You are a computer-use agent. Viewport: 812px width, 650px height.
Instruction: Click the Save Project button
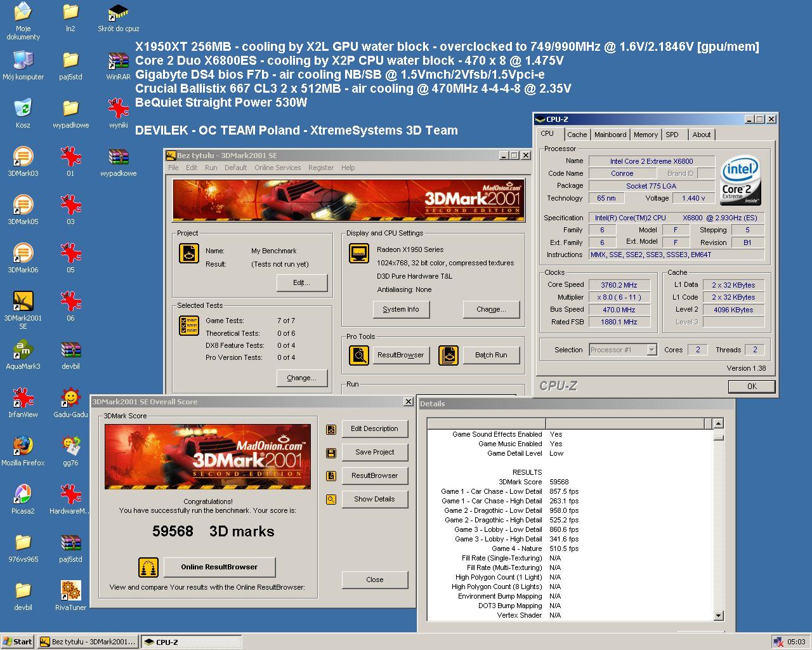click(x=375, y=452)
